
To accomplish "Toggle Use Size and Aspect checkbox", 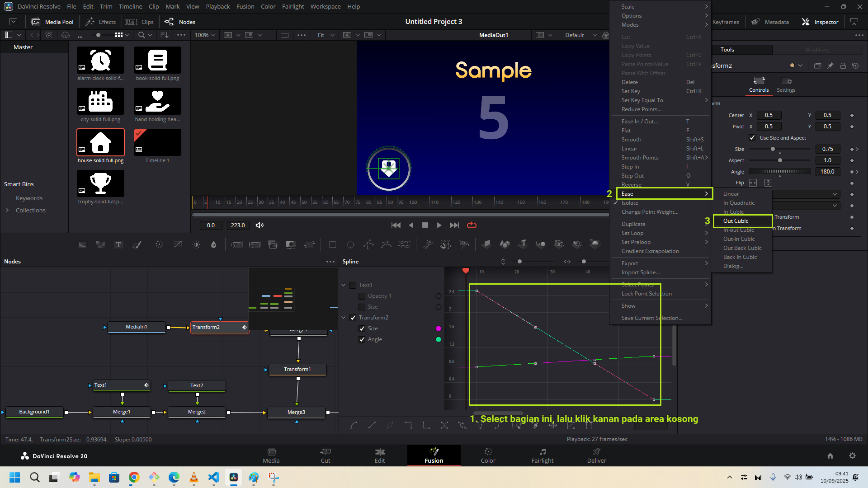I will click(752, 138).
